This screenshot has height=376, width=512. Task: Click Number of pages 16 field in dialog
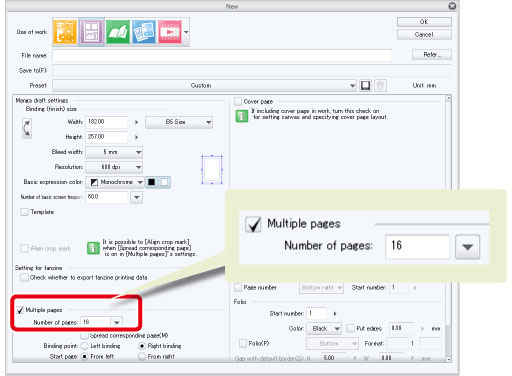(95, 322)
